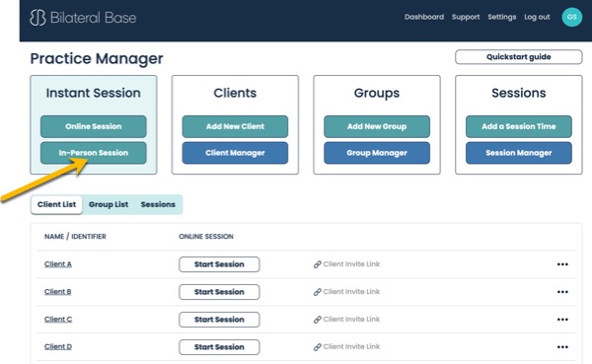The image size is (592, 364).
Task: Click the chain-link icon in Client C's row
Action: pyautogui.click(x=317, y=320)
